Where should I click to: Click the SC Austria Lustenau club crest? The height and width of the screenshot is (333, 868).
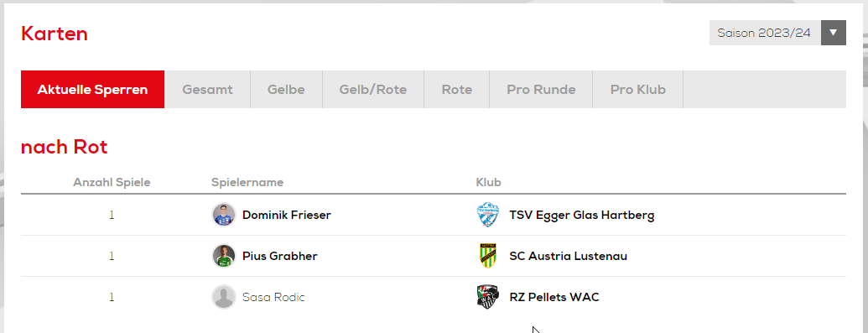pos(488,256)
